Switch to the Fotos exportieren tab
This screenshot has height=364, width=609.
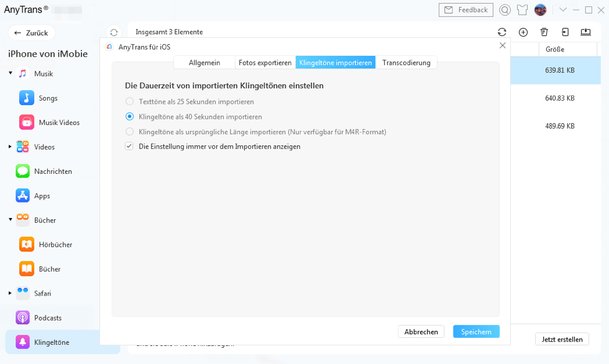pos(265,63)
